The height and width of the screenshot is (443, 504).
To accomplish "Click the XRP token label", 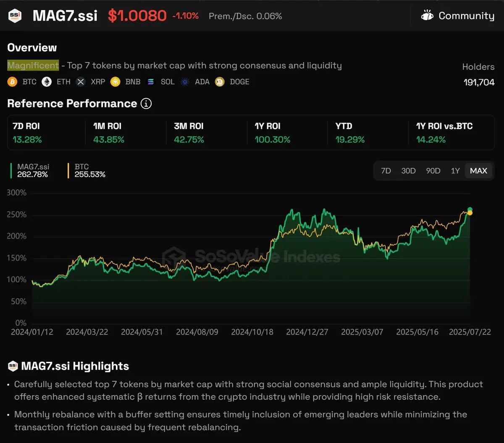I will point(98,82).
